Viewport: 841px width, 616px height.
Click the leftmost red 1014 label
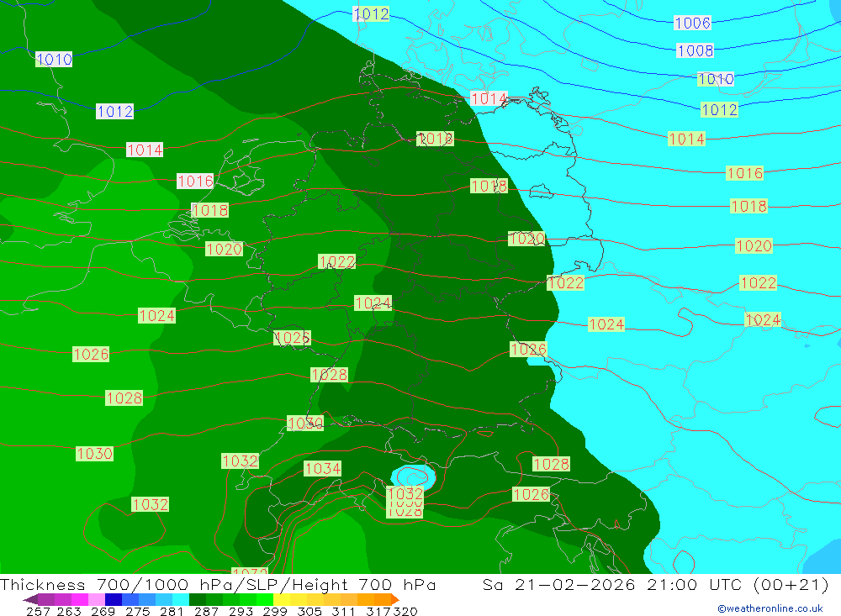145,150
